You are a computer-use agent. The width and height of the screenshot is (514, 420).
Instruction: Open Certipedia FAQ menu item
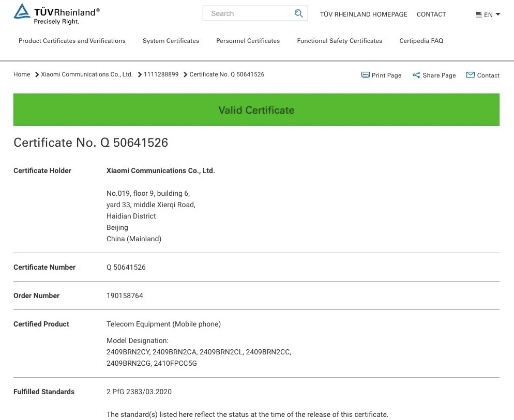[x=421, y=41]
